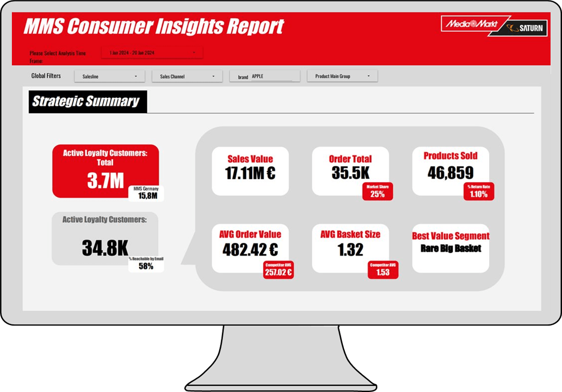The height and width of the screenshot is (392, 562).
Task: Click the Sales Value KPI card
Action: (x=250, y=170)
